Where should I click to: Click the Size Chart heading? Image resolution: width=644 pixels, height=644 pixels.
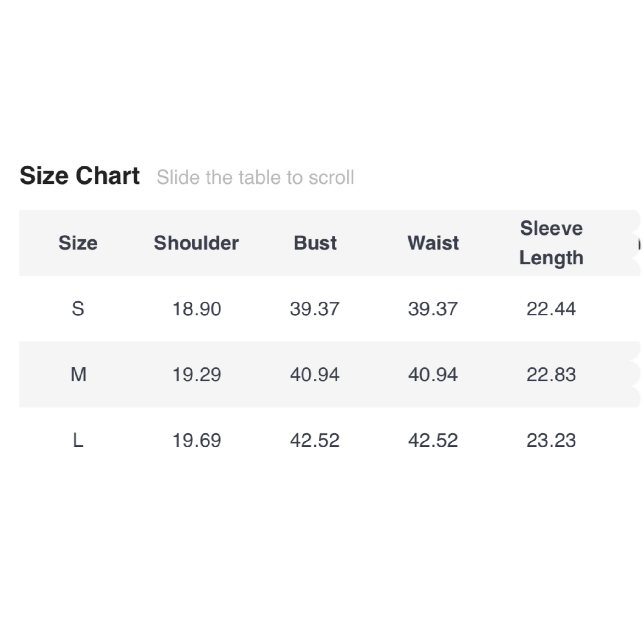point(80,175)
